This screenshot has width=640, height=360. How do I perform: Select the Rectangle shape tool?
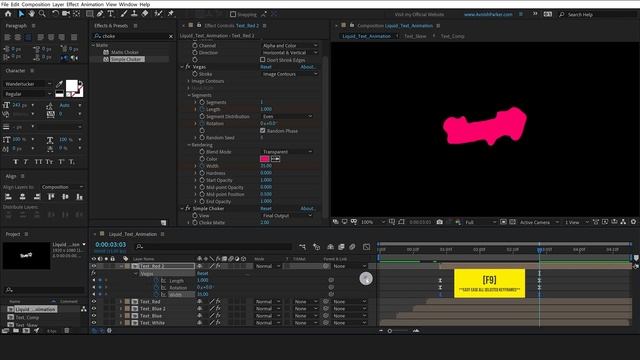(x=89, y=14)
